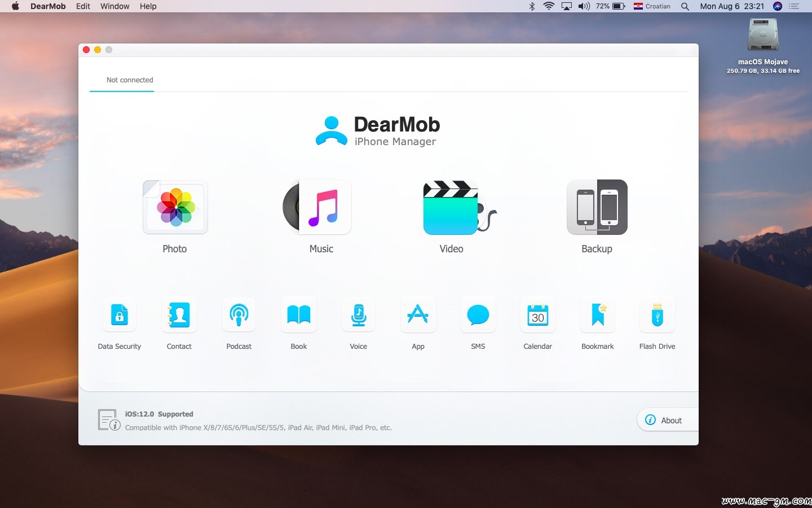Click the AirPlay display icon

coord(567,6)
